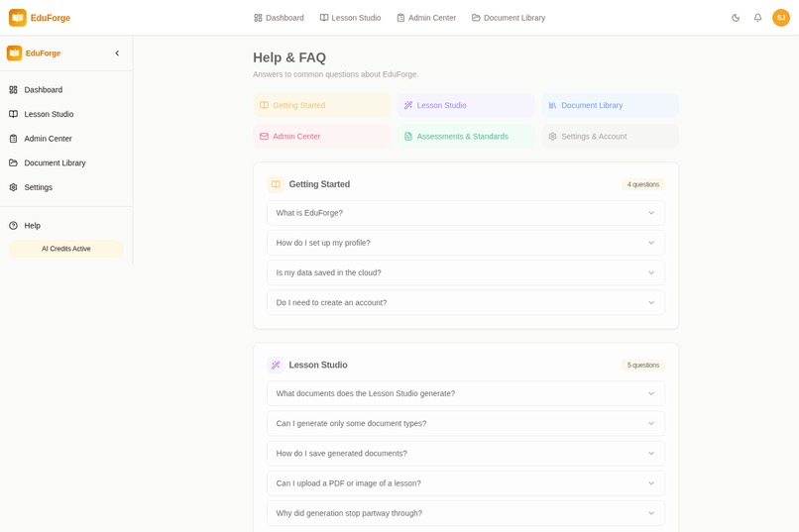This screenshot has width=799, height=532.
Task: Expand "What documents does the Lesson Studio generate?"
Action: (466, 393)
